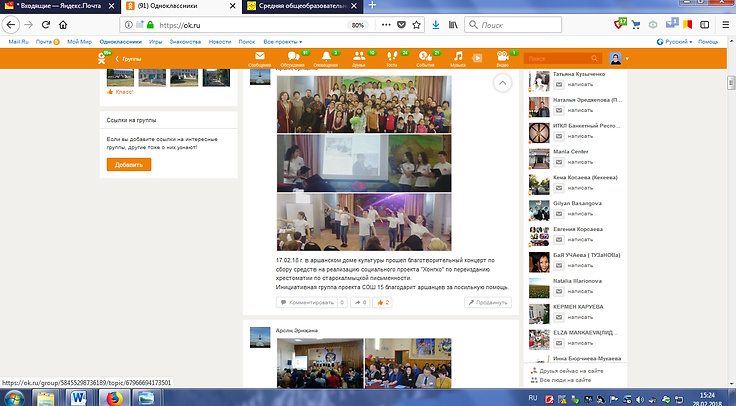Switch to Средняя общеобразовательная tab
Image resolution: width=736 pixels, height=406 pixels.
click(303, 6)
